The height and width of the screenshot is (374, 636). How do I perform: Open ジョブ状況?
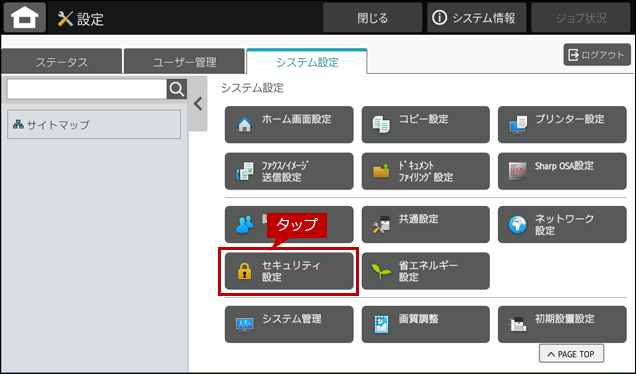point(580,18)
